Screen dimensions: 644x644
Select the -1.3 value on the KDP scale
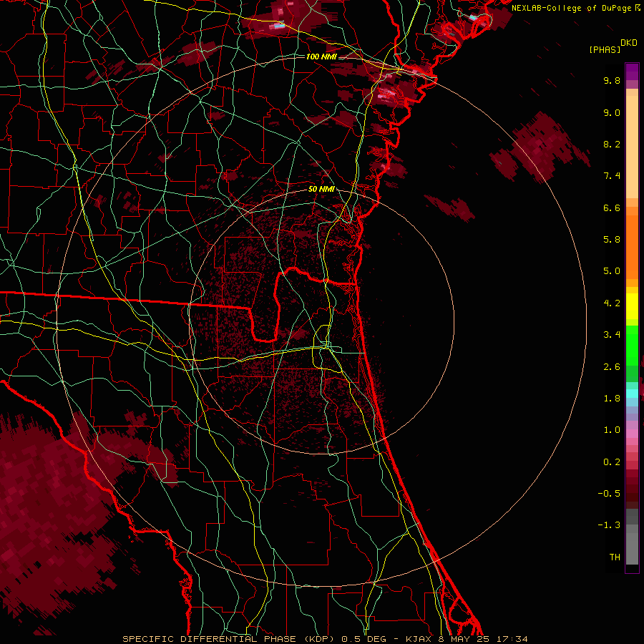(x=609, y=525)
